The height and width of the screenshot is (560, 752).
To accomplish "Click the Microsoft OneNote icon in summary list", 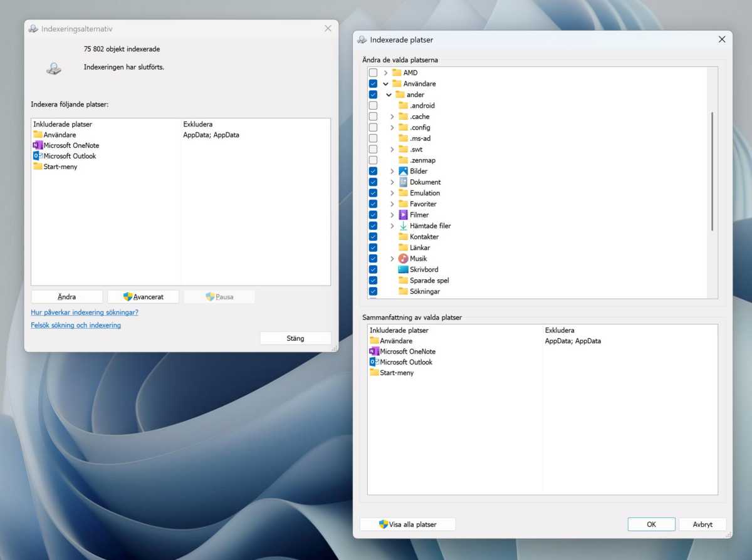I will 374,351.
